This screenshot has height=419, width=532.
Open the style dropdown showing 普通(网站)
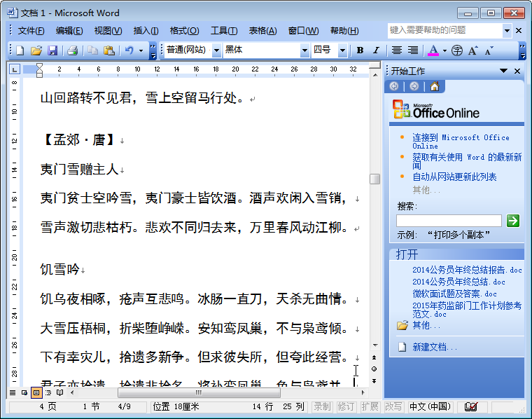217,50
